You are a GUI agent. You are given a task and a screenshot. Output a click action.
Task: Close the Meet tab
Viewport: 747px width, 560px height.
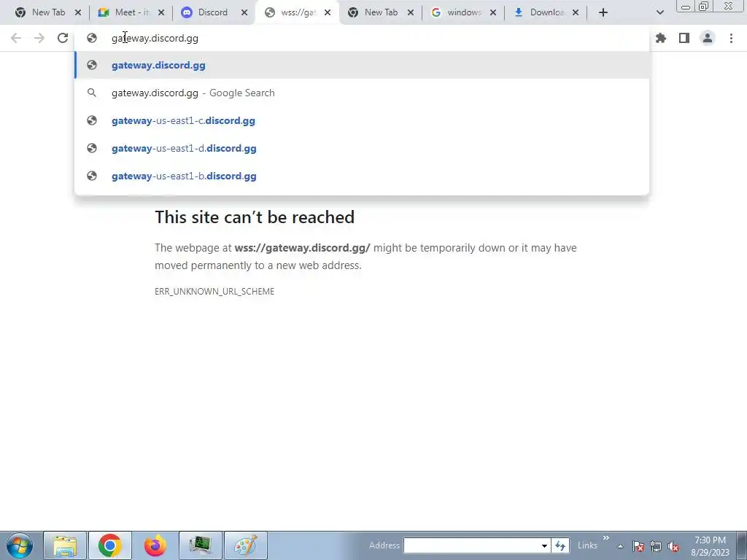(161, 13)
